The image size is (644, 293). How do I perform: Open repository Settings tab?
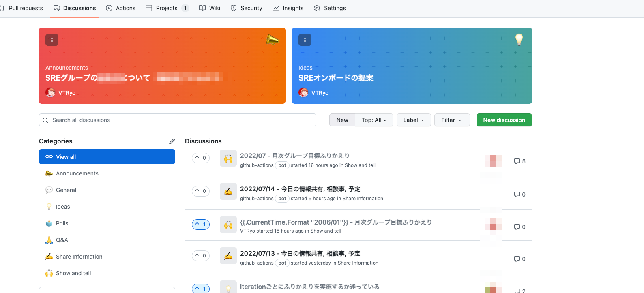click(330, 8)
